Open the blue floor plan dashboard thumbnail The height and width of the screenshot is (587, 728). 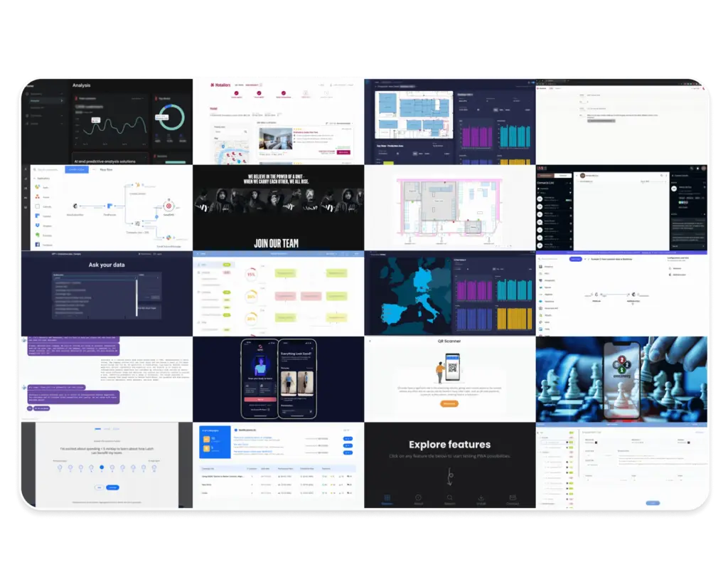point(449,122)
